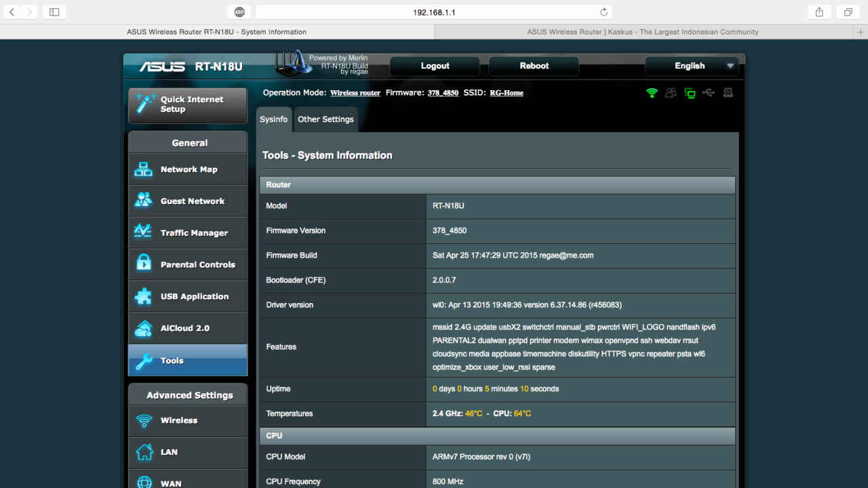
Task: Switch to the Other Settings tab
Action: [x=325, y=119]
